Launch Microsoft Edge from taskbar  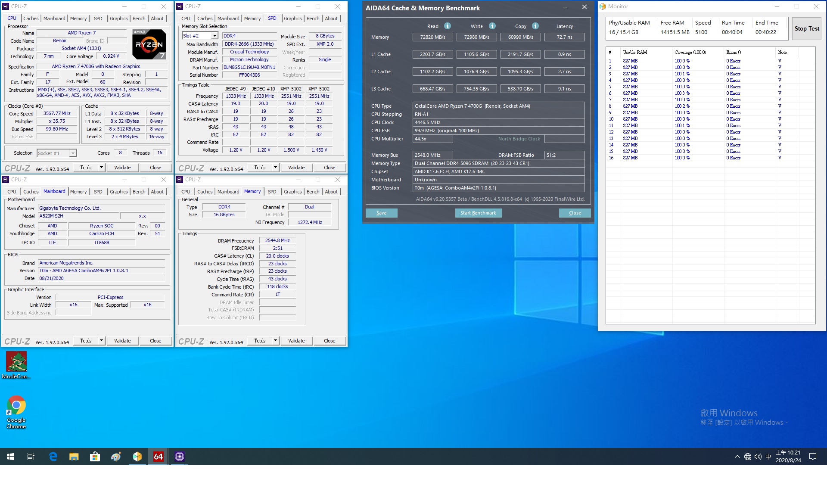pyautogui.click(x=53, y=457)
